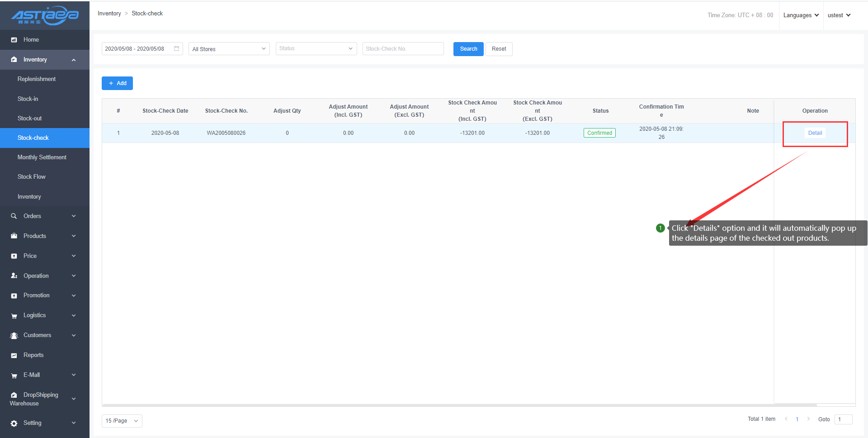
Task: Click the calendar icon in date field
Action: [176, 48]
